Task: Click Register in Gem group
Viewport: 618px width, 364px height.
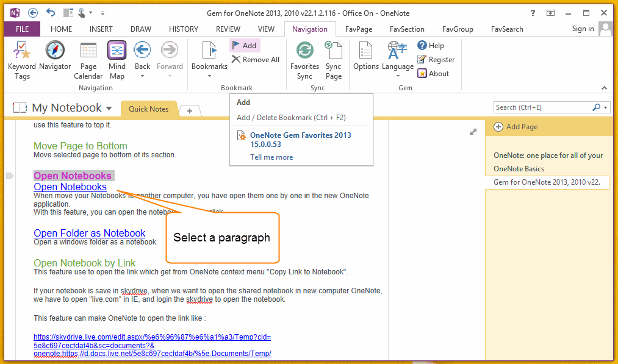Action: [436, 60]
